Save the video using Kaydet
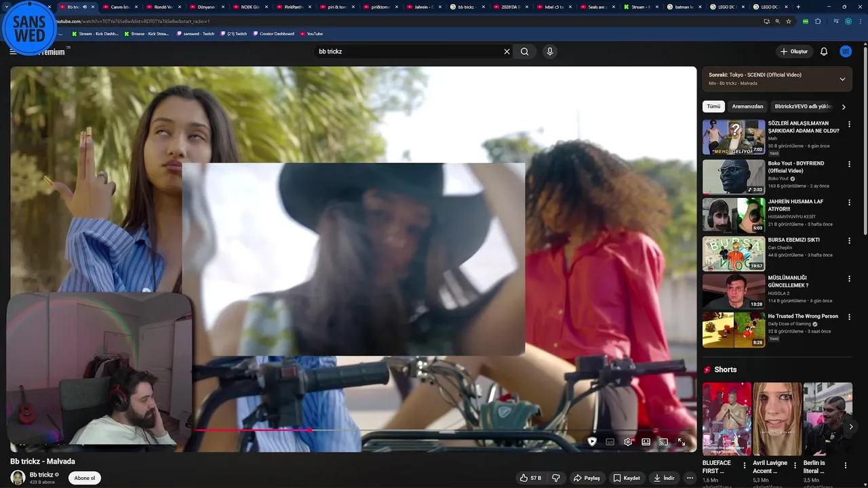The height and width of the screenshot is (488, 868). click(627, 478)
